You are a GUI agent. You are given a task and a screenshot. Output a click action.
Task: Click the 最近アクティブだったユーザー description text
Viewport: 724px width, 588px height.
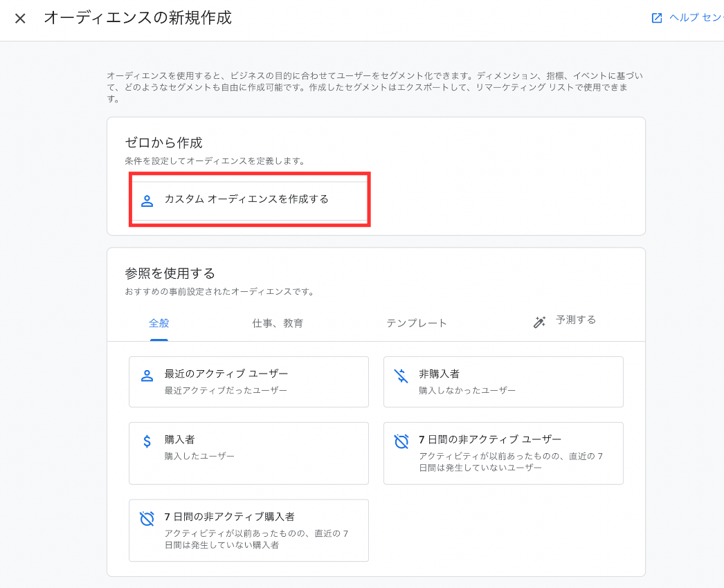226,390
